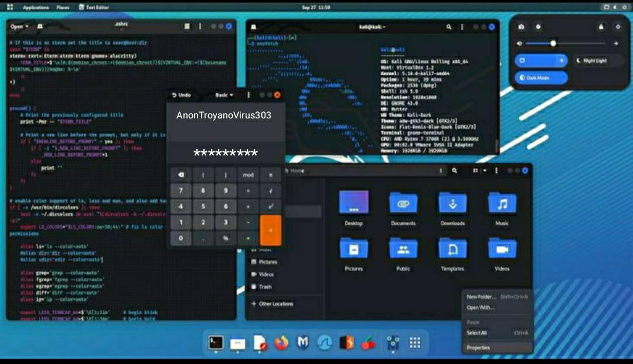Open the Basic mode dropdown in Calculator
Screen dimensions: 633x364
(x=224, y=95)
